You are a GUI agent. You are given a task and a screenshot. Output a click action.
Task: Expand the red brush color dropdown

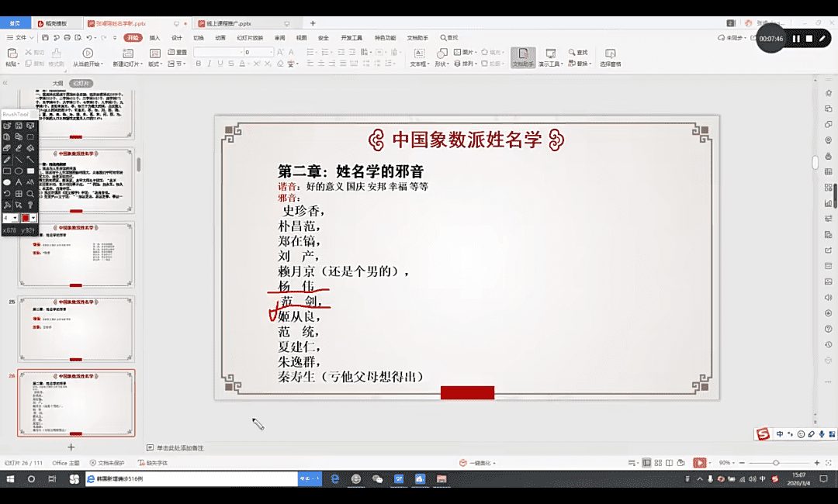tap(33, 219)
